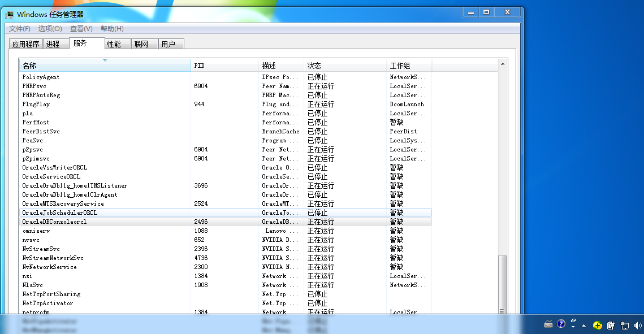Select the OracleOraDb11g_home1ClrAgent service
The height and width of the screenshot is (334, 644).
coord(70,194)
